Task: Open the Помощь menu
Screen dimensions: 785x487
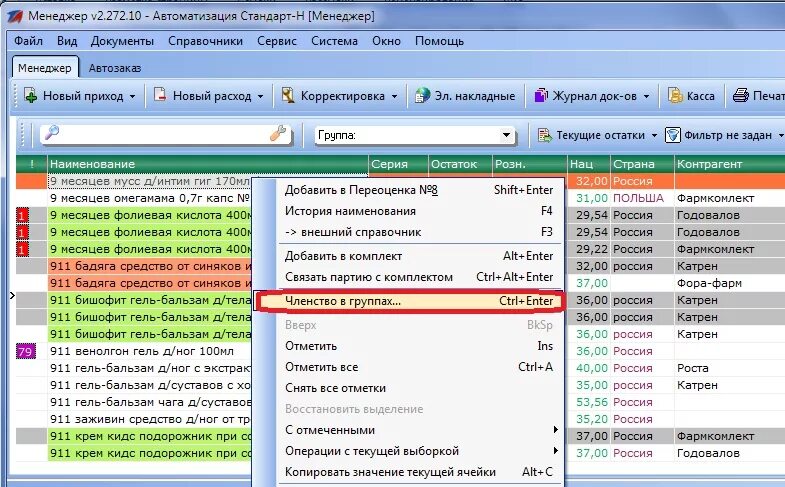Action: point(439,41)
